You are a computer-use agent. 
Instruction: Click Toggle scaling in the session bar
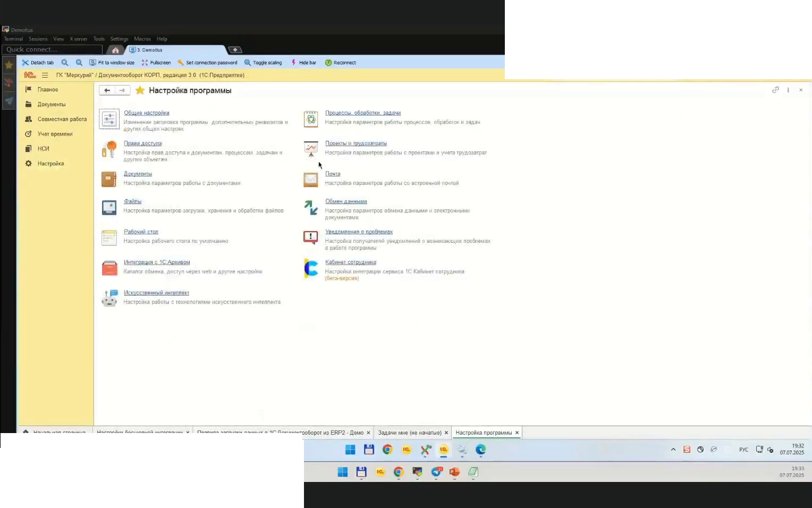pos(263,63)
